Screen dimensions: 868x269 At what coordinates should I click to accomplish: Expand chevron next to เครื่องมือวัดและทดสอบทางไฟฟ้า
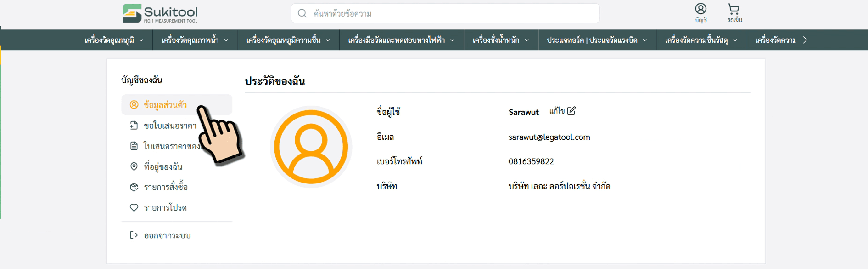[452, 40]
